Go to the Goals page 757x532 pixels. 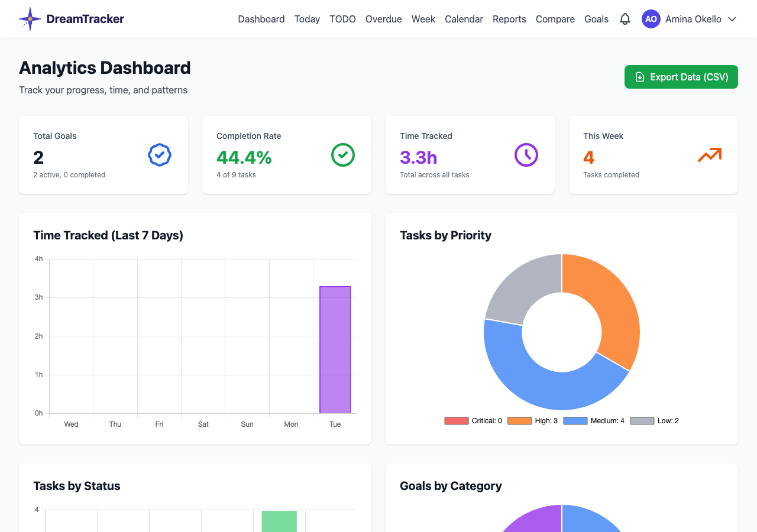(x=596, y=19)
